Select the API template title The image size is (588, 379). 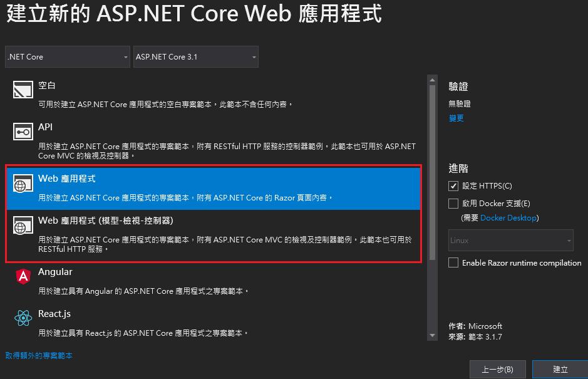click(x=45, y=127)
